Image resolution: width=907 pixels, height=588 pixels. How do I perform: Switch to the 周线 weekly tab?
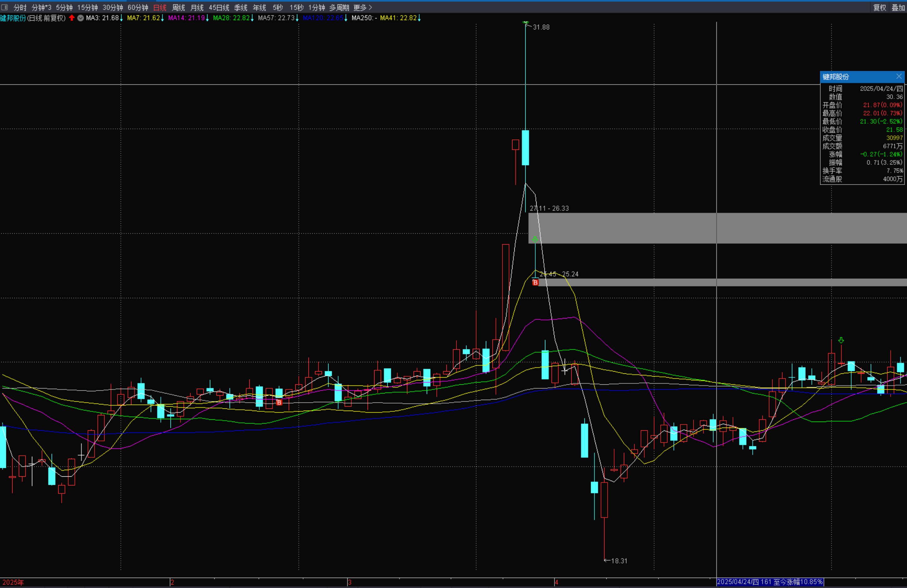click(x=178, y=8)
